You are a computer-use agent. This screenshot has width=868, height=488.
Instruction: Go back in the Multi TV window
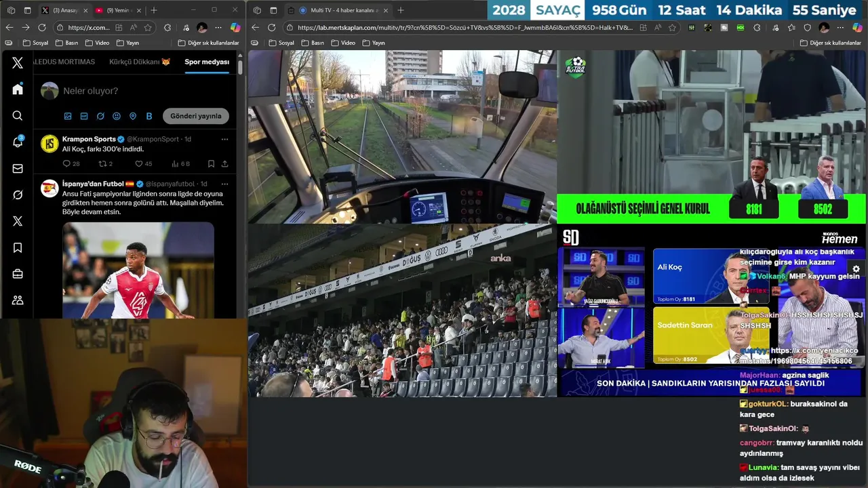pyautogui.click(x=255, y=27)
